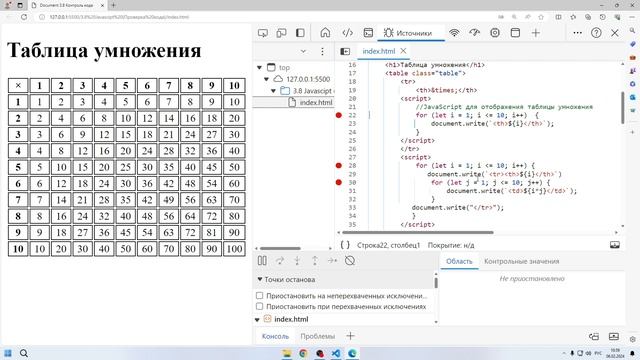The image size is (640, 360).
Task: Enable pause on uncaught exceptions checkbox
Action: pyautogui.click(x=260, y=295)
